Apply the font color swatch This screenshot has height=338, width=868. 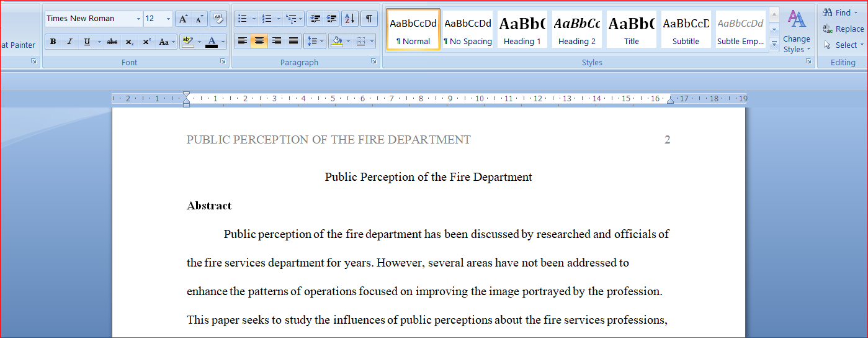[212, 42]
